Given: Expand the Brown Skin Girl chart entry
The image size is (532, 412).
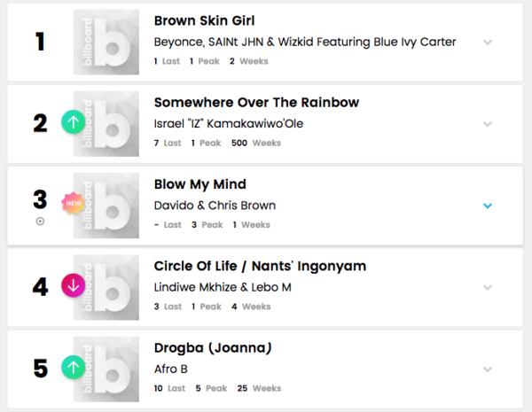Looking at the screenshot, I should [x=487, y=43].
